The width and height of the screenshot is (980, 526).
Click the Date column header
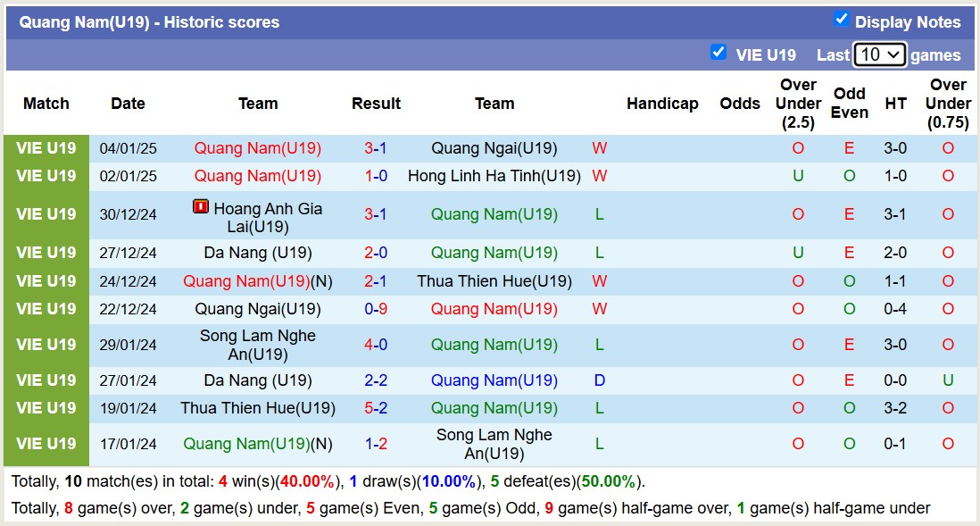click(x=128, y=104)
